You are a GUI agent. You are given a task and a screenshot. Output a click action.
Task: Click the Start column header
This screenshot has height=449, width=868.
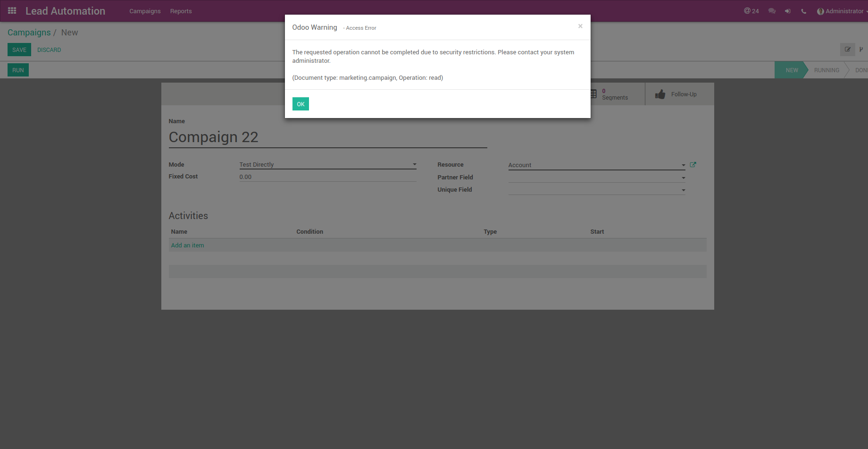point(597,231)
